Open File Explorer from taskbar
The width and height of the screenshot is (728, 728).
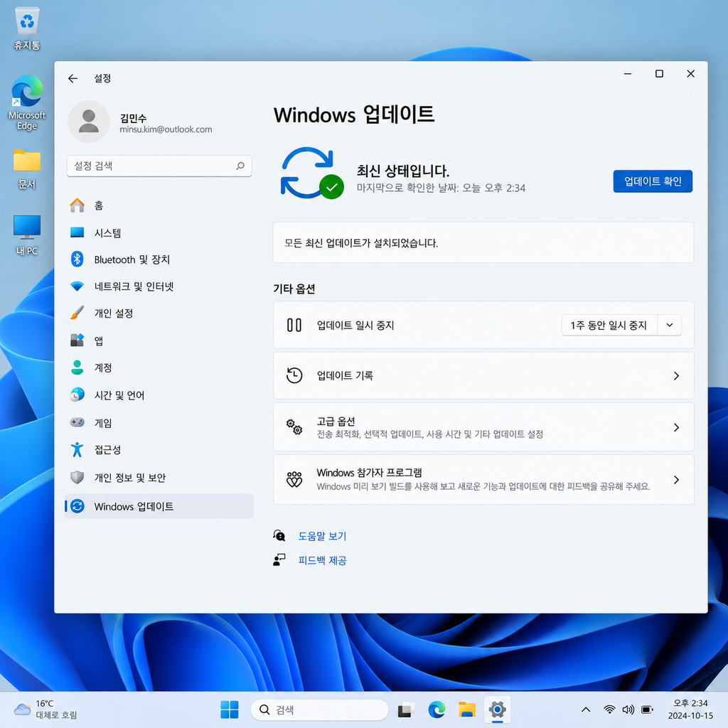(467, 710)
